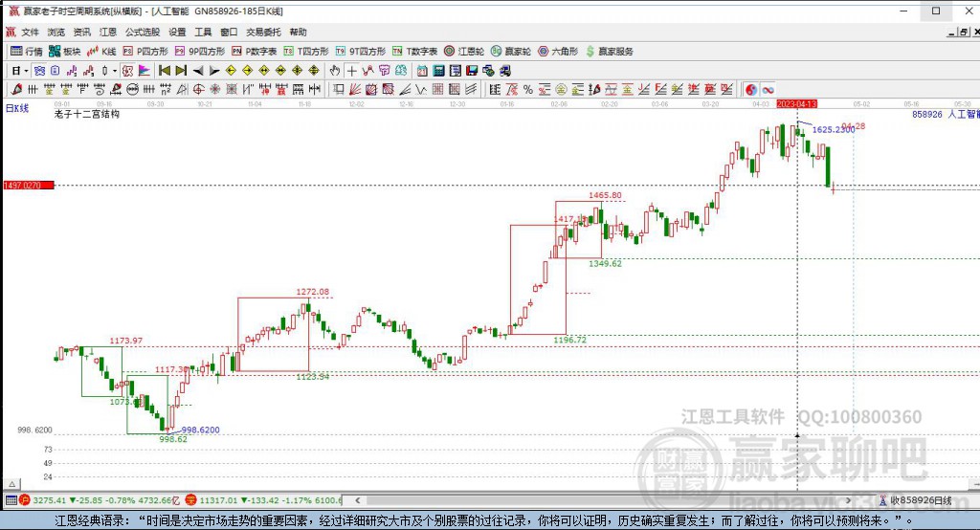Click the 日K线 chart label

click(17, 108)
